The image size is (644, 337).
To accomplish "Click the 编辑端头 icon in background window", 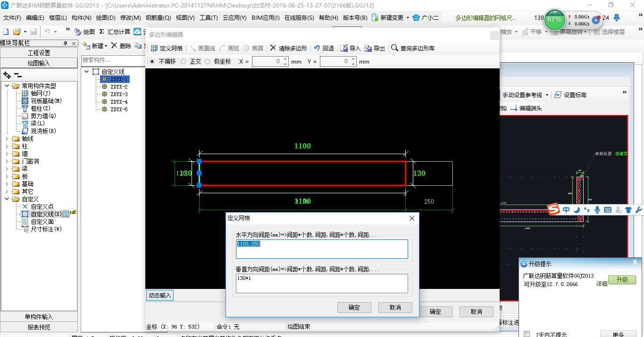I will tap(514, 108).
